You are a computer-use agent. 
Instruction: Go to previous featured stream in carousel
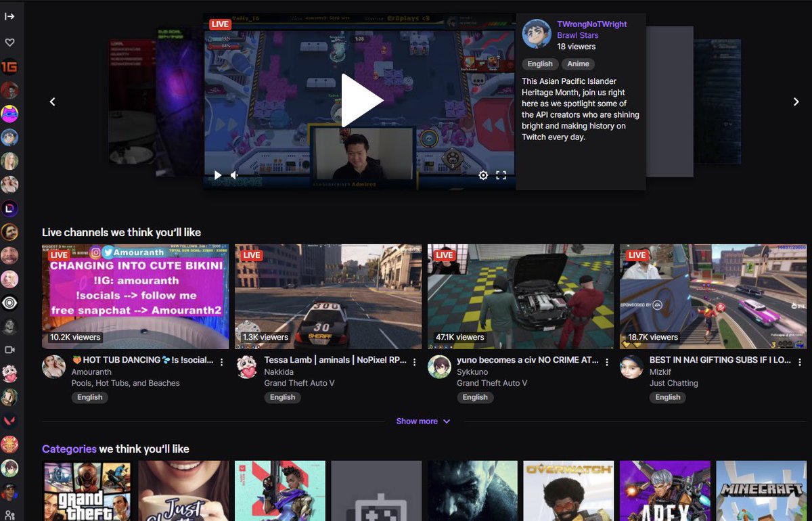click(x=52, y=101)
